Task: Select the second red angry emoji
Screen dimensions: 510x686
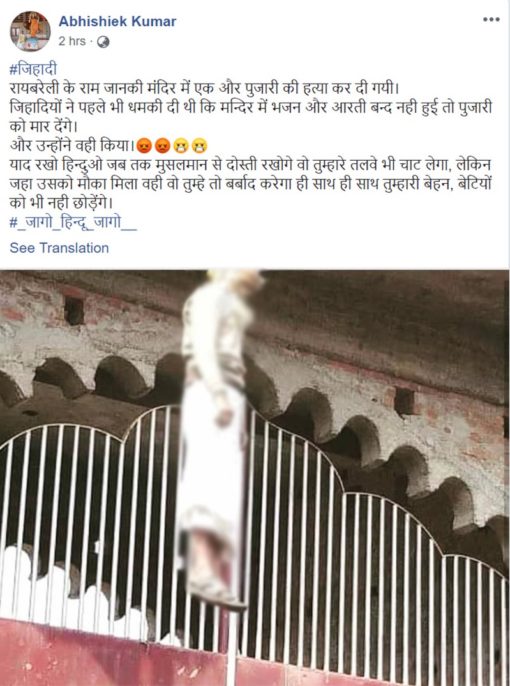Action: coord(162,145)
